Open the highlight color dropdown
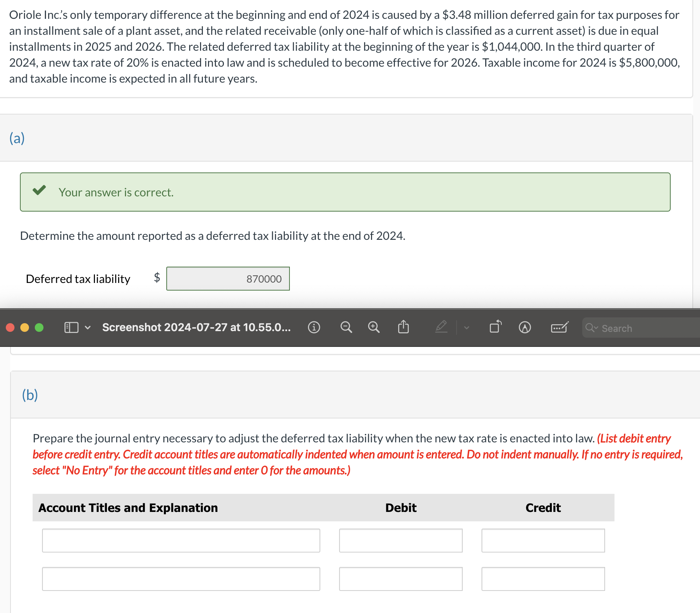 click(x=466, y=328)
